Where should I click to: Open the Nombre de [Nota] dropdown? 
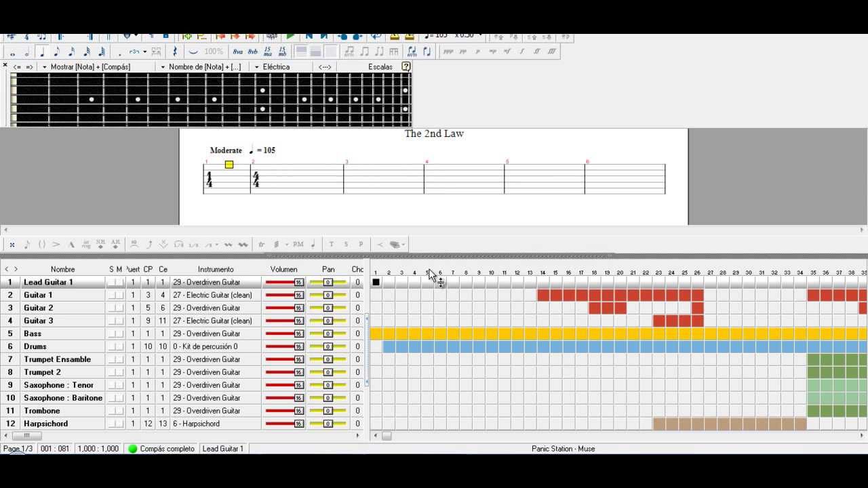(x=200, y=66)
